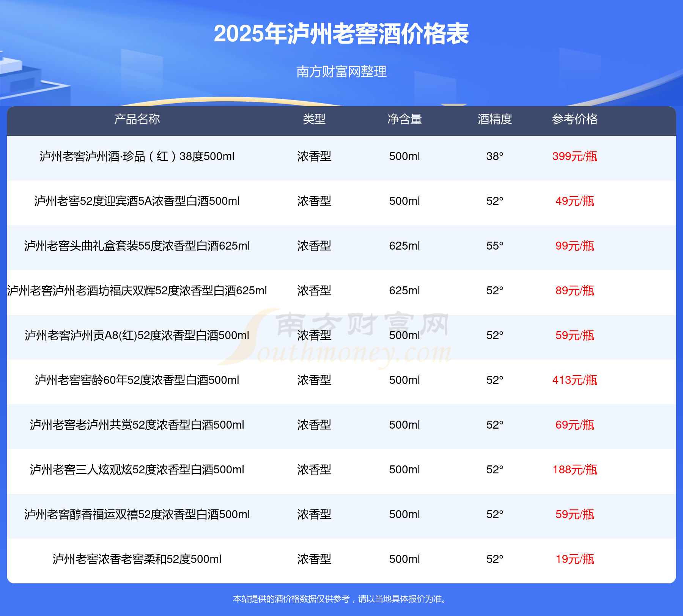Screen dimensions: 683x616
Task: Click the "413元/瓶" price
Action: point(575,380)
